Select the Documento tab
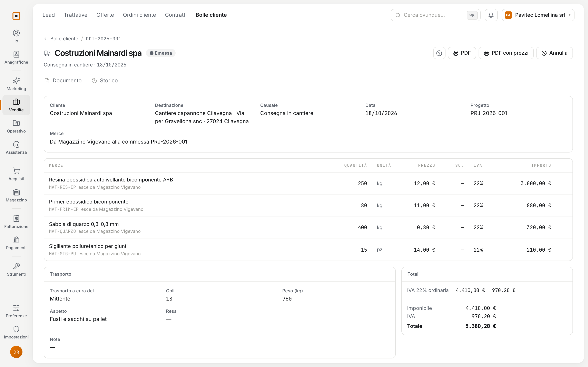Viewport: 588px width, 367px height. pos(63,81)
